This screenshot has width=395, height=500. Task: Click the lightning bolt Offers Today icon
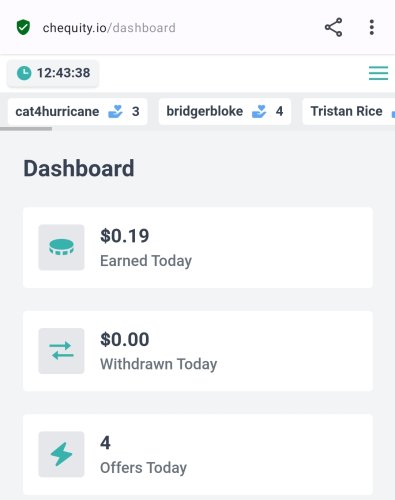point(61,454)
